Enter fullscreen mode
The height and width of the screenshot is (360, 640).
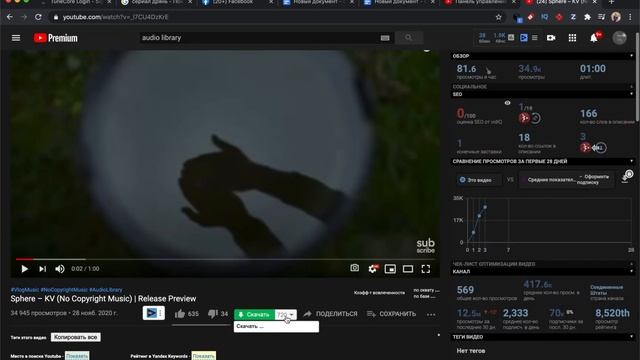coord(426,269)
